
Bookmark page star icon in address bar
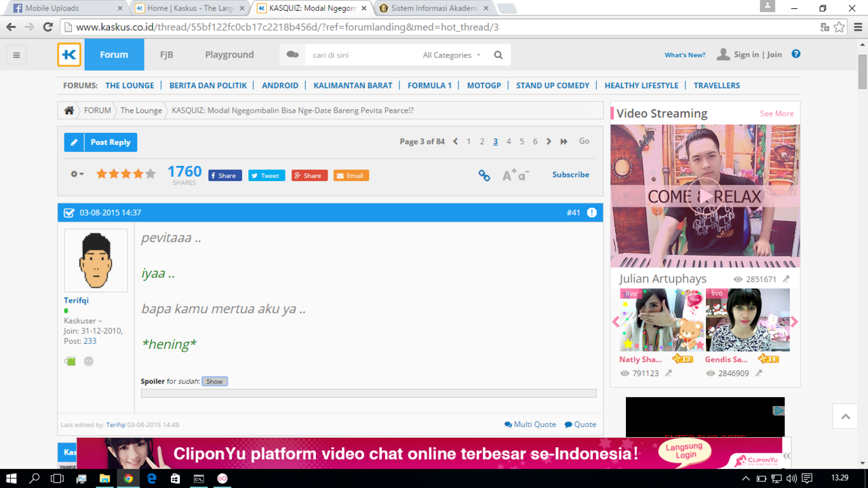coord(840,27)
